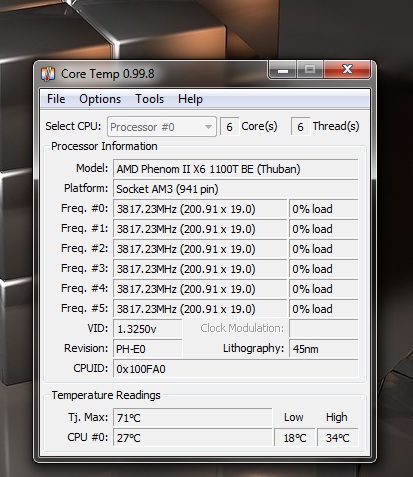Click the Freq. #5 frequency value
The image size is (413, 477).
[200, 309]
